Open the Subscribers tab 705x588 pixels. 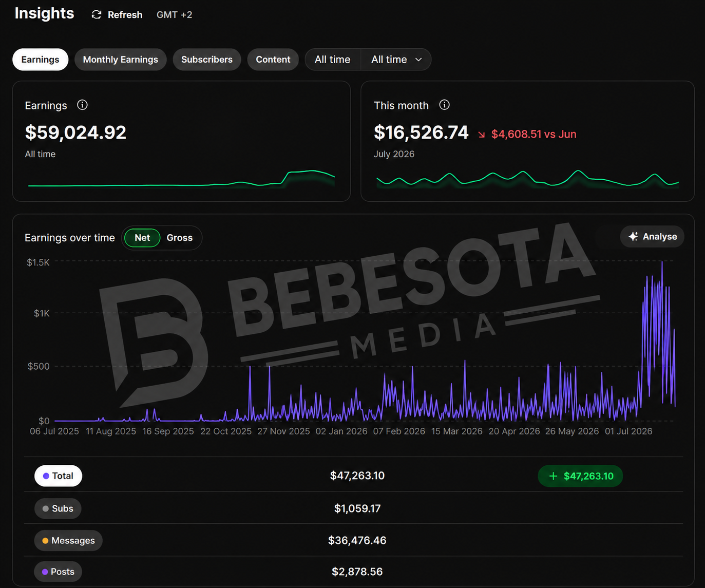click(207, 60)
